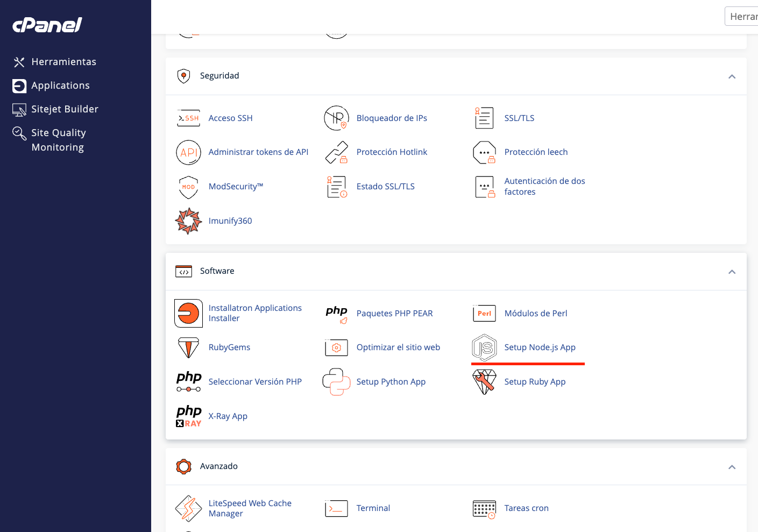Screen dimensions: 758x532
Task: Open Módulos de Perl
Action: click(536, 314)
